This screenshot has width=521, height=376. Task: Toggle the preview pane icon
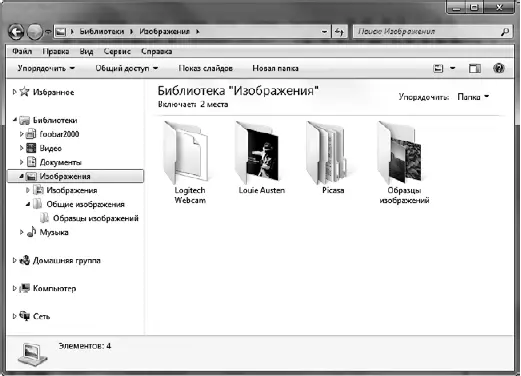[475, 68]
